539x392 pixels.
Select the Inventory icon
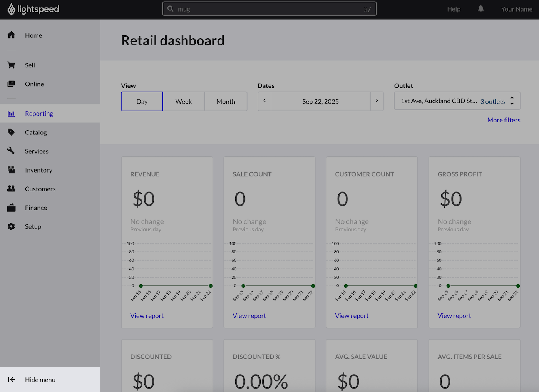point(12,170)
